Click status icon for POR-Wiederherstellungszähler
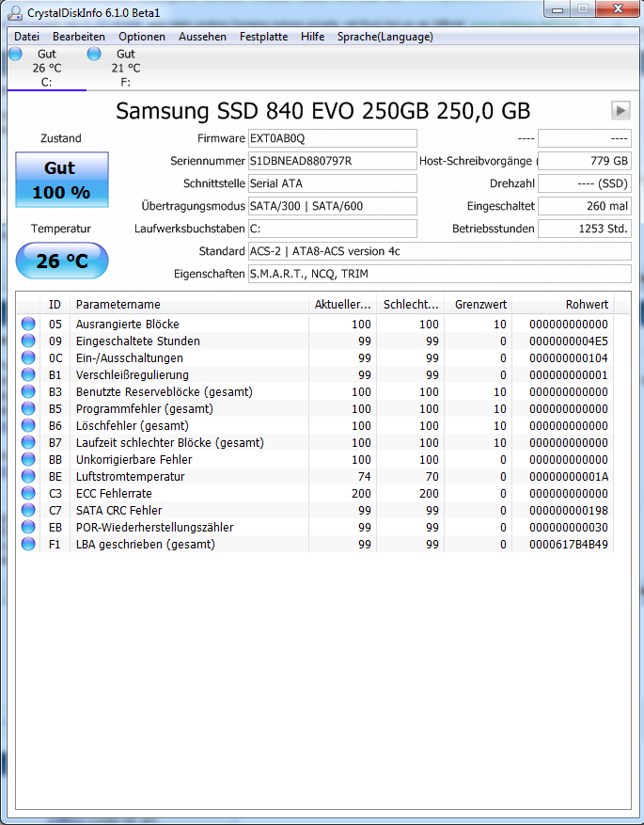The width and height of the screenshot is (644, 825). coord(28,527)
